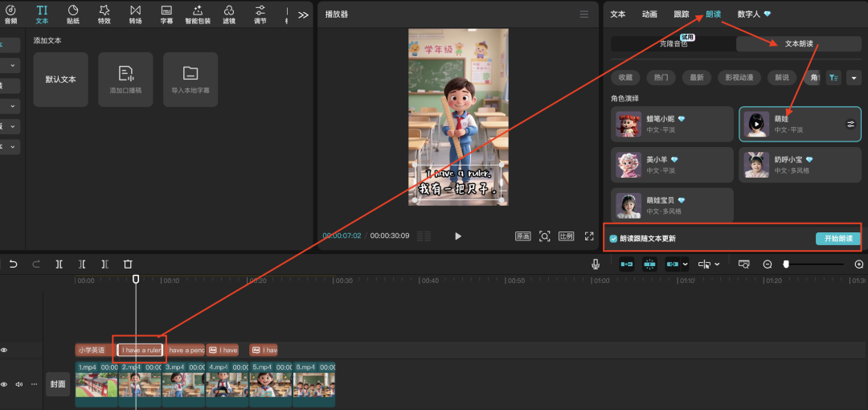Expand more tools with double chevron
The height and width of the screenshot is (410, 868).
coord(303,14)
